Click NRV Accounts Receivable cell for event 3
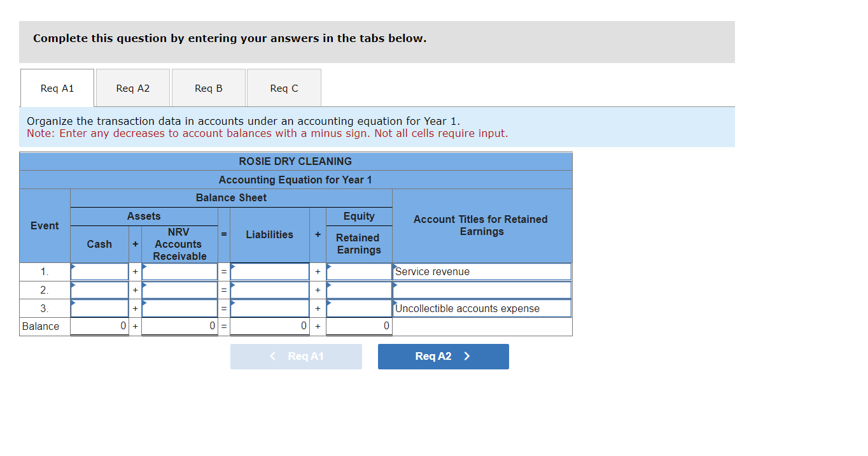The image size is (868, 456). [x=179, y=309]
